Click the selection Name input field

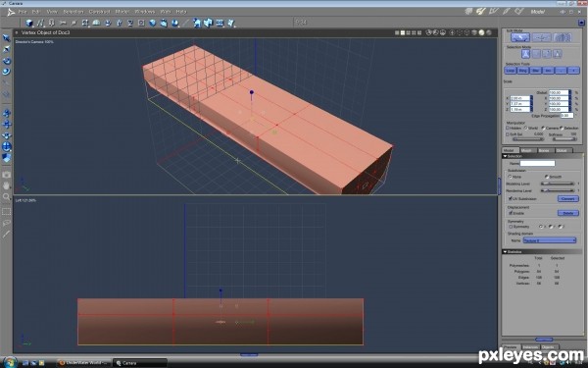tap(537, 163)
